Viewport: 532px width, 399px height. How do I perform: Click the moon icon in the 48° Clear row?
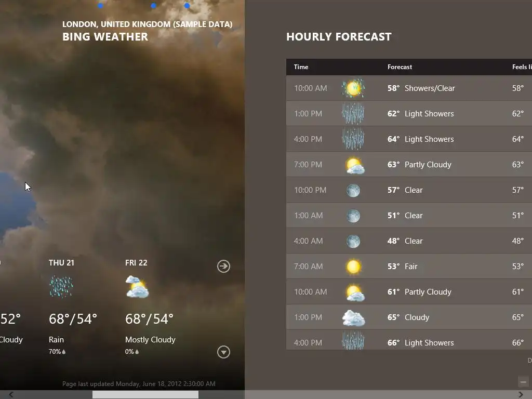[353, 241]
